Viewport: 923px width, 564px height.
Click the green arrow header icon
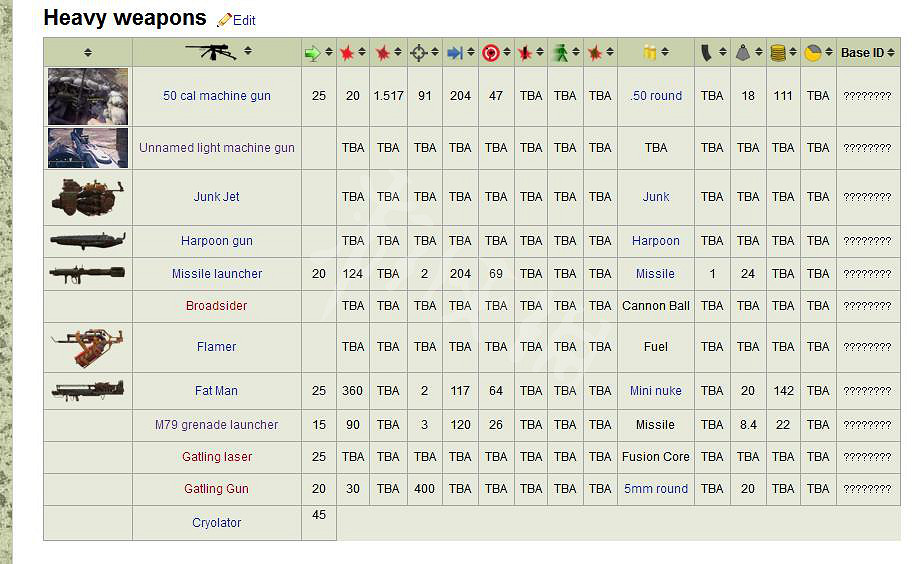pos(313,53)
